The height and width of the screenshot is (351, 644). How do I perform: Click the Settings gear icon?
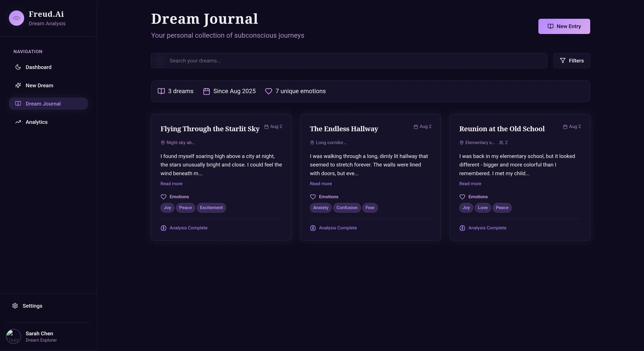pos(15,306)
